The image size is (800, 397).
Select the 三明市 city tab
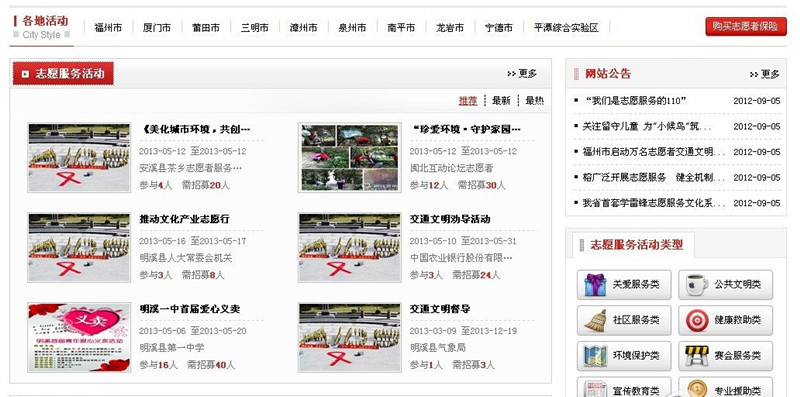(x=255, y=28)
